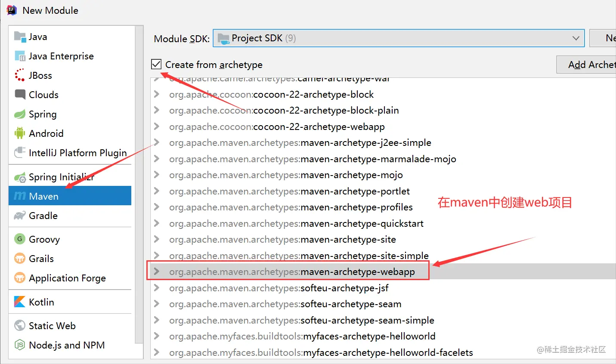The width and height of the screenshot is (616, 364).
Task: Click the IntelliJ Platform Plugin icon
Action: (20, 152)
